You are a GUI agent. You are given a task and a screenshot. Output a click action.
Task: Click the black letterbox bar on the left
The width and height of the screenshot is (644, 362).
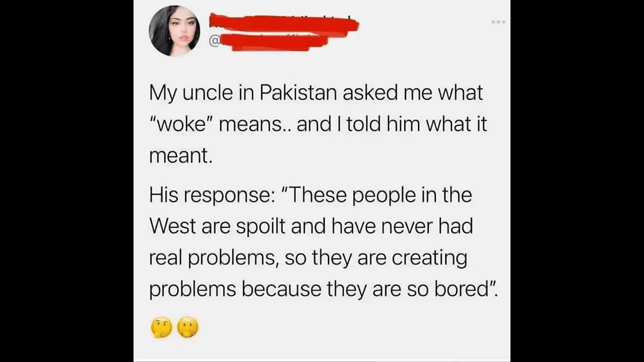(x=66, y=181)
